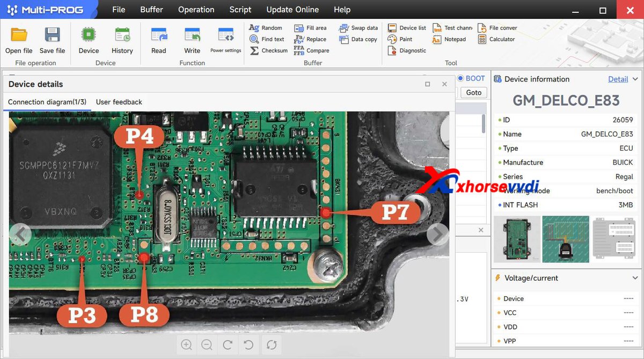Open the Device list
The width and height of the screenshot is (644, 359).
pos(406,27)
